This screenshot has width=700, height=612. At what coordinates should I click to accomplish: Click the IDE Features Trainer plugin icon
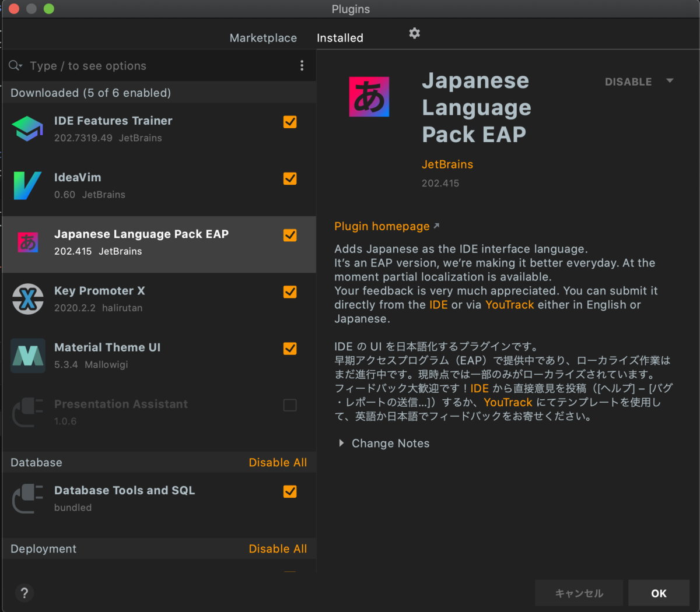click(27, 129)
